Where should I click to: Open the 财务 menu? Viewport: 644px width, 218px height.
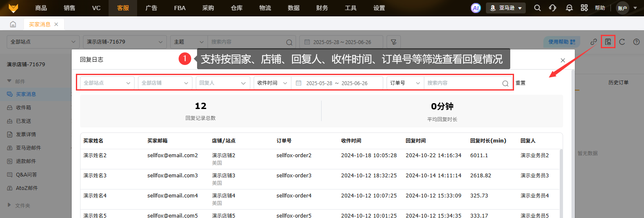pos(322,8)
